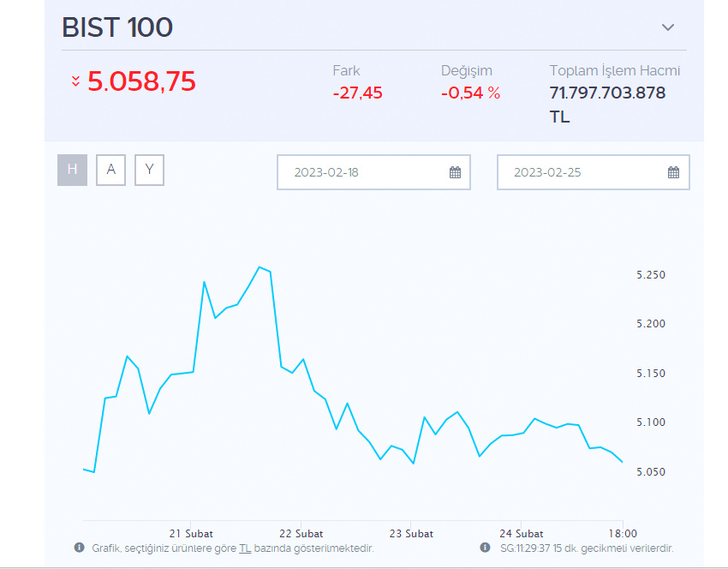Click the Değişim value -0,54 %
Screen dimensions: 728x569
pos(471,93)
